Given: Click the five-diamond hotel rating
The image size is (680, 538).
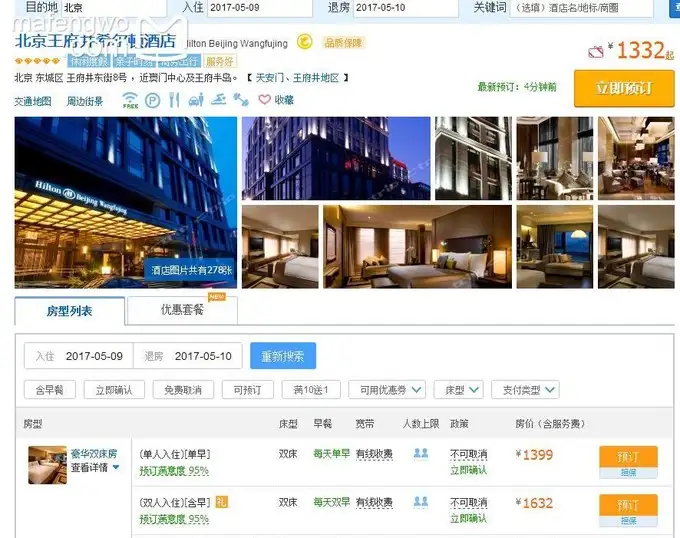Looking at the screenshot, I should [x=37, y=61].
